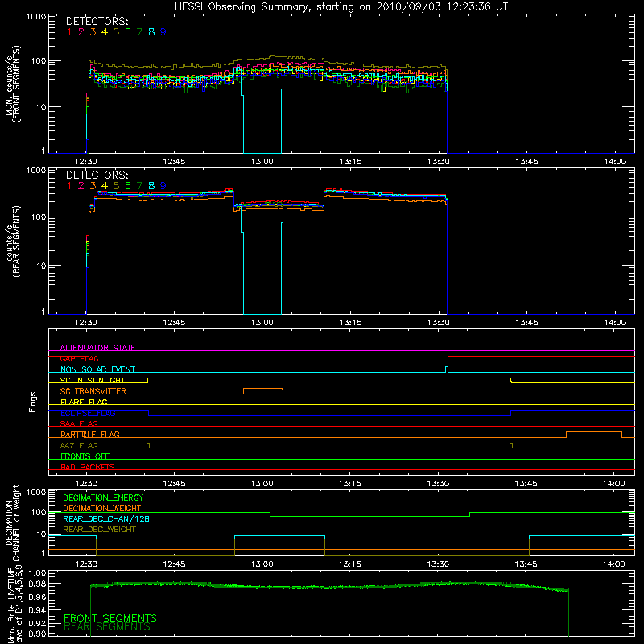Image resolution: width=644 pixels, height=644 pixels.
Task: Click the HESSI Observing Summary plot title
Action: coord(341,7)
